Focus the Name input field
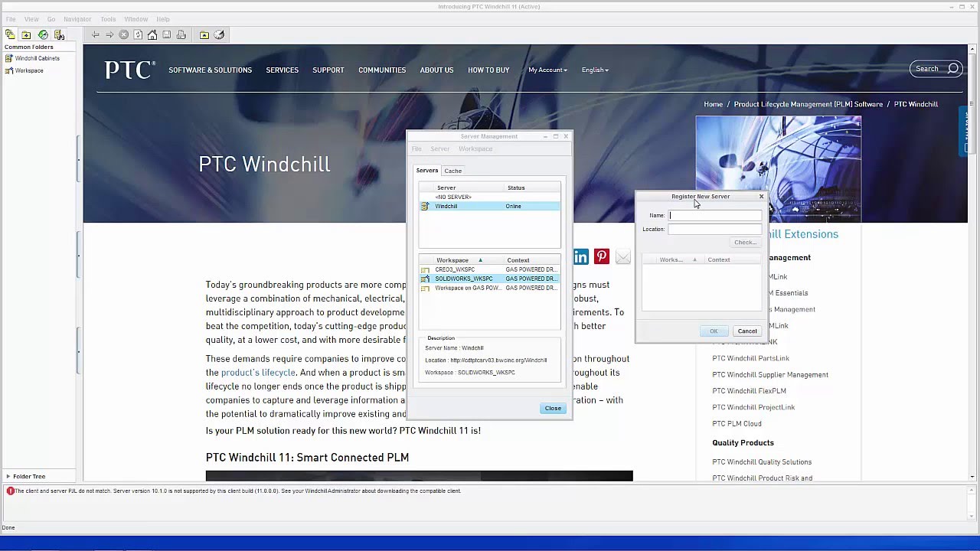 point(715,215)
